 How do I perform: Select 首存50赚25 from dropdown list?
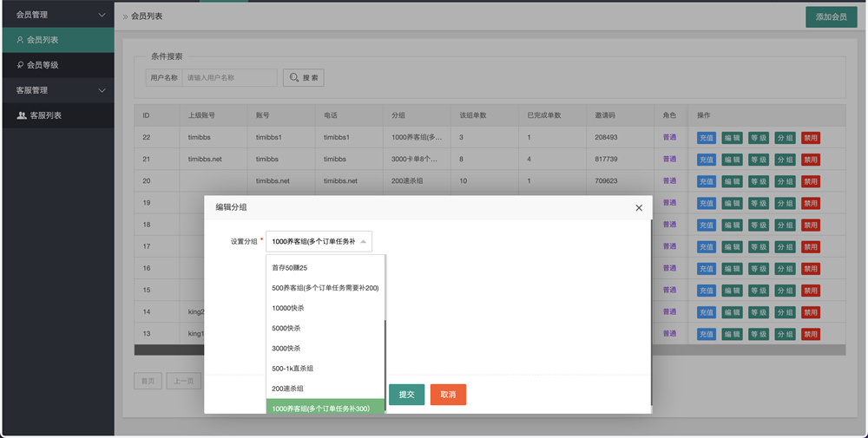[290, 267]
